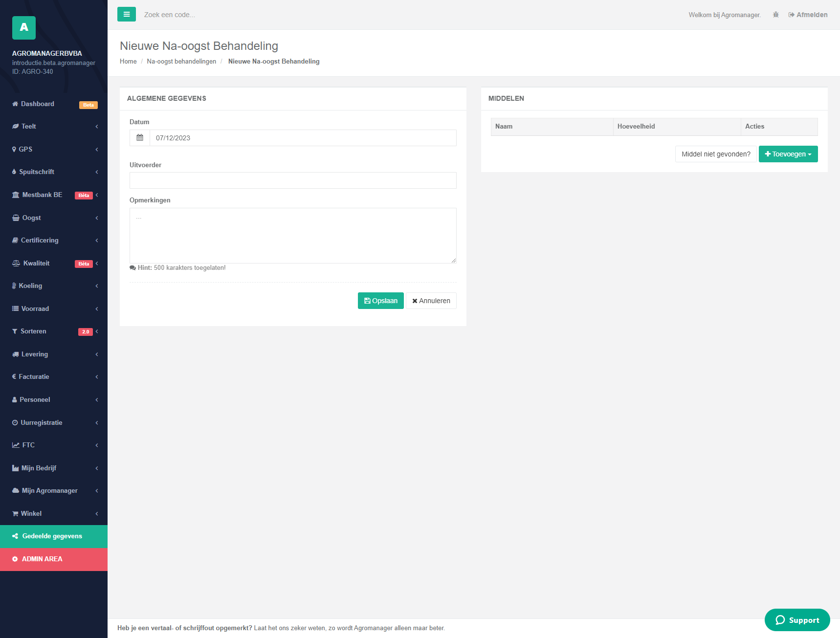Screen dimensions: 840x638
Task: Click the FTC line chart icon
Action: [16, 445]
